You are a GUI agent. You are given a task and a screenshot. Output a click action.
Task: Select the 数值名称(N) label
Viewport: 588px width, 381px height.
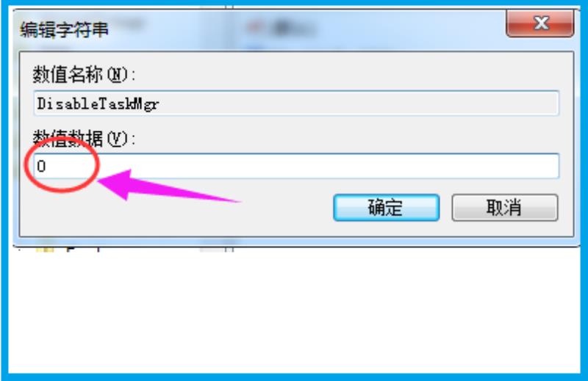(x=84, y=74)
